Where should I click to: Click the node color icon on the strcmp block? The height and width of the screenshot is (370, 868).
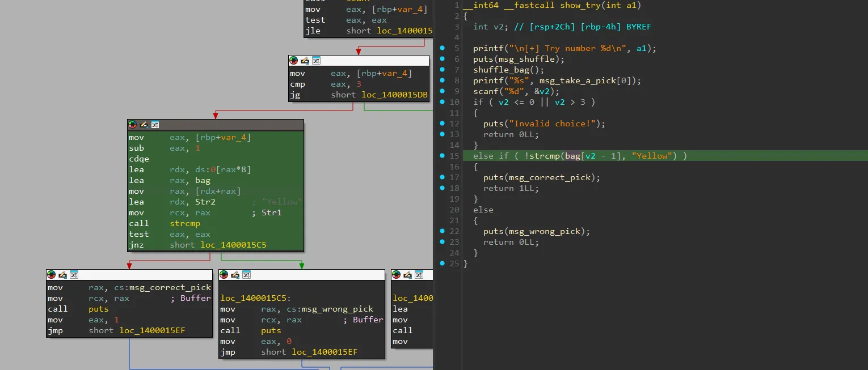click(x=133, y=125)
